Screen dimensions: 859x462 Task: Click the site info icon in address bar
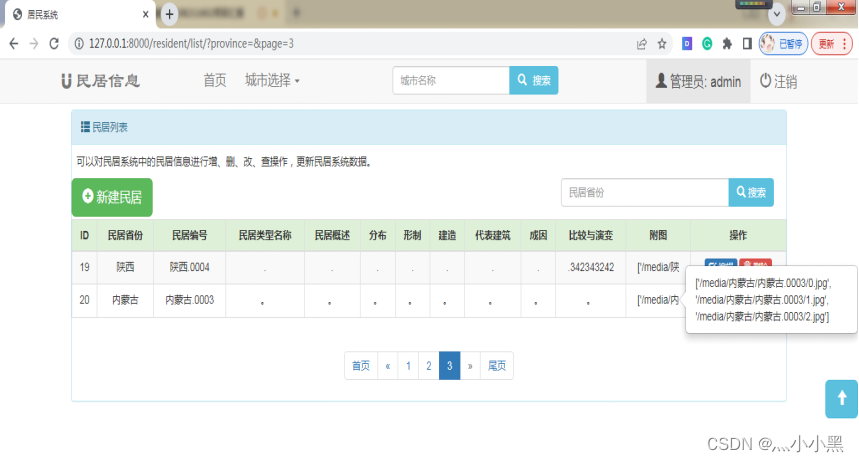pos(79,44)
